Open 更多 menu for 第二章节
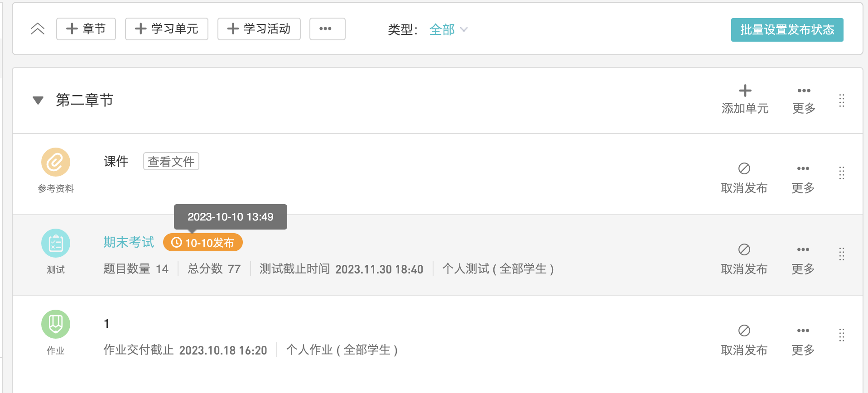This screenshot has width=868, height=393. pyautogui.click(x=804, y=99)
